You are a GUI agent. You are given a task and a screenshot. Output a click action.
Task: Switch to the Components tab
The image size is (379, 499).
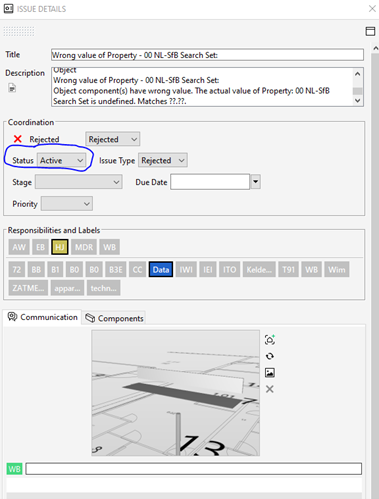[x=114, y=318]
